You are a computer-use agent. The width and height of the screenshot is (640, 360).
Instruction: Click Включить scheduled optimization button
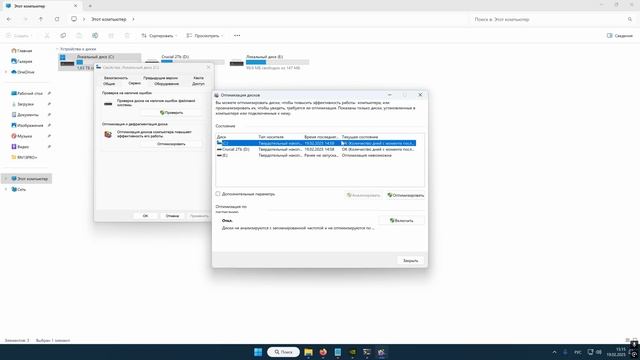(x=402, y=220)
